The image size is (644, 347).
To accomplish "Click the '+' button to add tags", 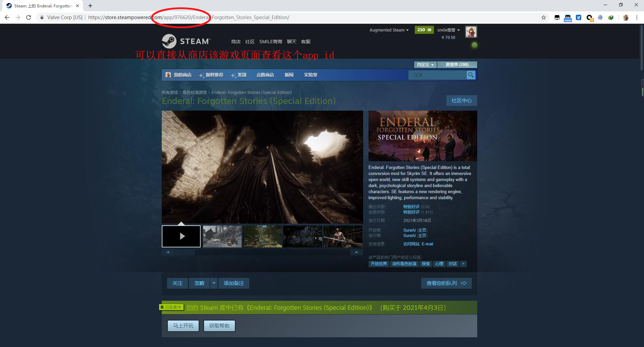I will 463,264.
